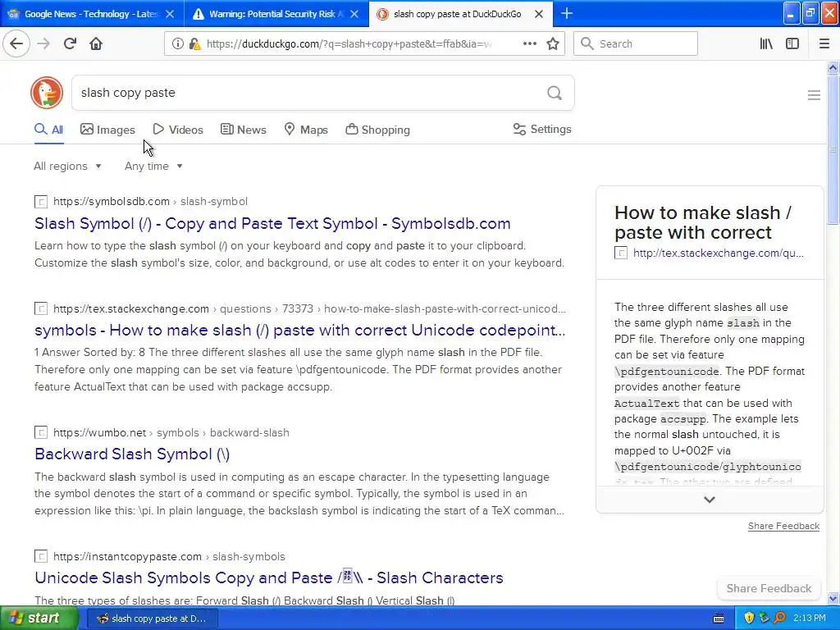Open a new tab with plus button
840x630 pixels.
coord(567,13)
